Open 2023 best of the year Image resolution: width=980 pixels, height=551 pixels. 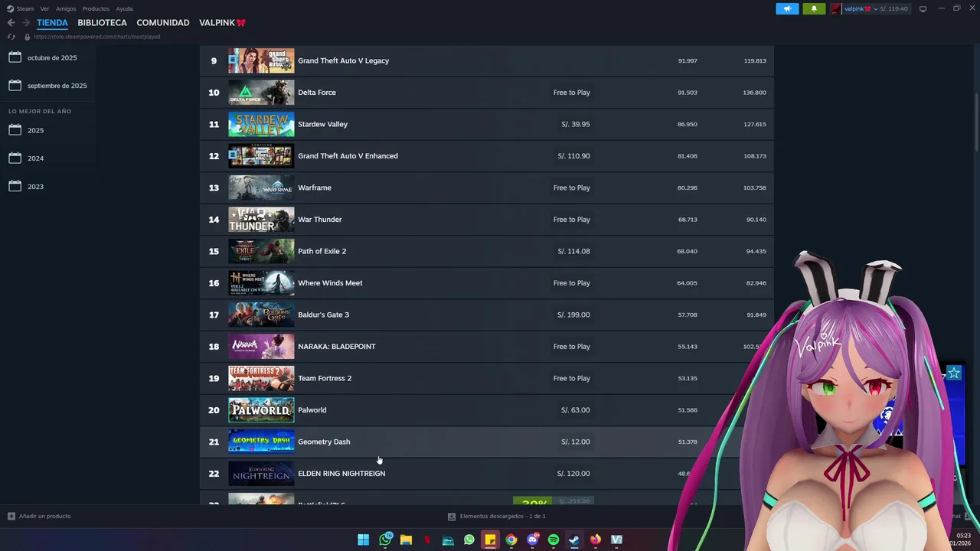pos(36,187)
